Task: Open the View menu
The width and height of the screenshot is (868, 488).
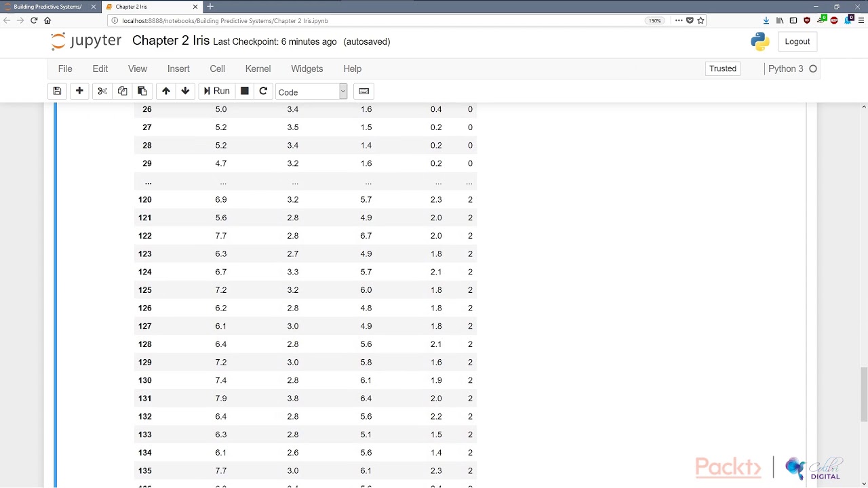Action: [x=138, y=68]
